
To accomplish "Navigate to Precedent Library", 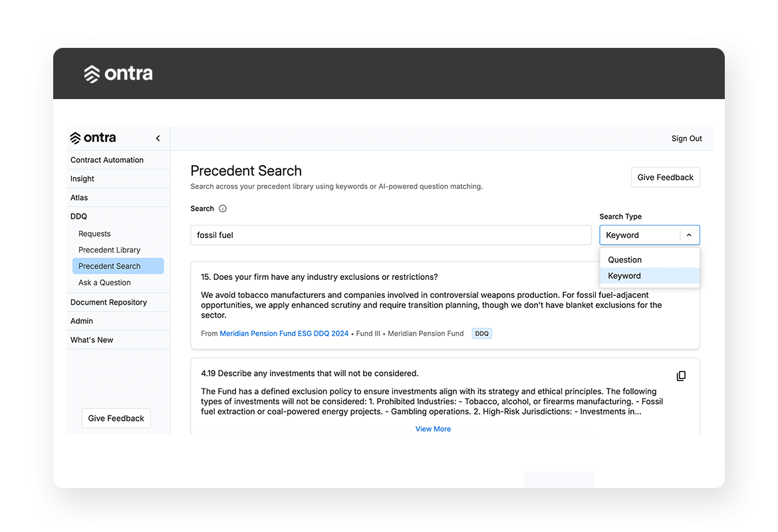I will click(x=109, y=250).
